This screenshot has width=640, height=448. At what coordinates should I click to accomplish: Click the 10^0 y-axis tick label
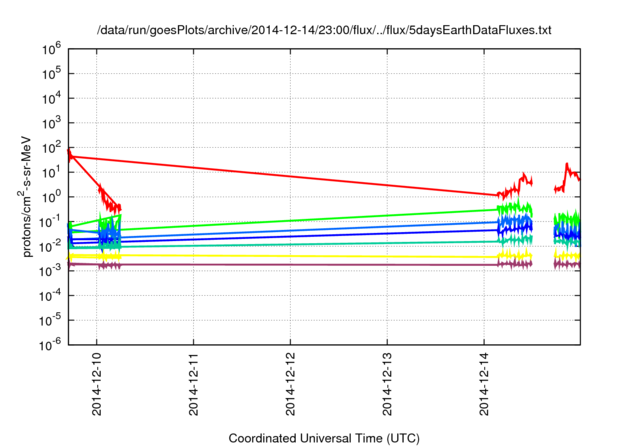pos(51,197)
